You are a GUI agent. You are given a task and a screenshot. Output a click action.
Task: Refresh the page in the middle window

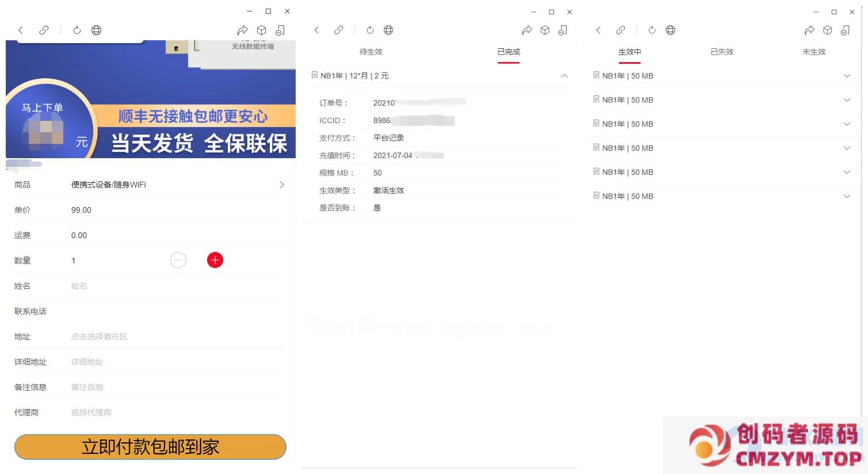coord(370,30)
